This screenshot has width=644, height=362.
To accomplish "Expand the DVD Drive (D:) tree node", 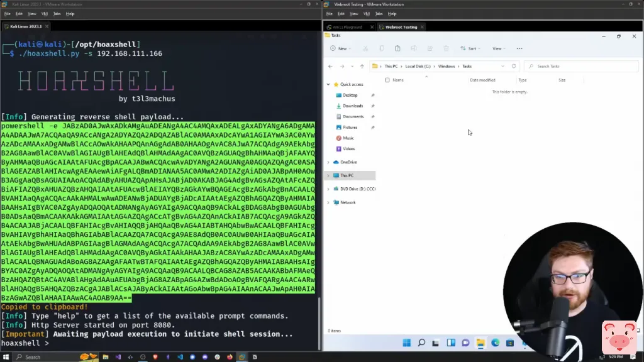I will [x=328, y=189].
